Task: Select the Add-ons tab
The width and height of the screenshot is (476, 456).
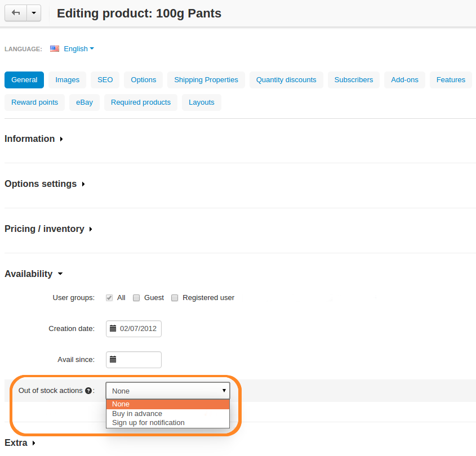Action: tap(404, 80)
